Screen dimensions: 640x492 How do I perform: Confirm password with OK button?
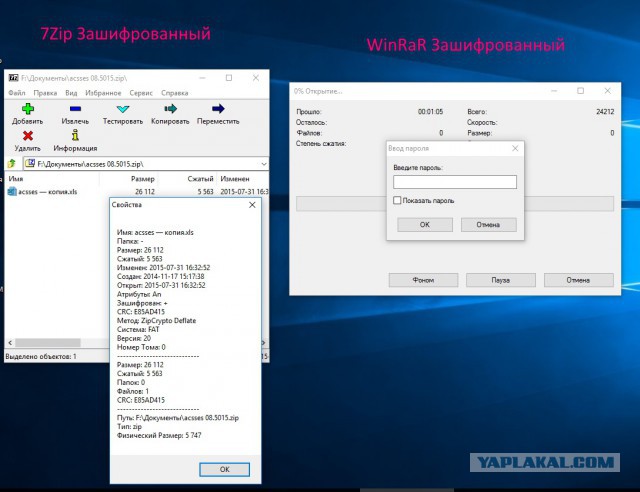(425, 225)
